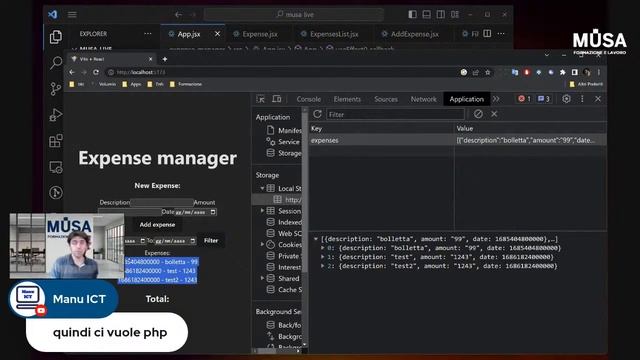640x360 pixels.
Task: Close the Vite + React browser tab
Action: (150, 59)
